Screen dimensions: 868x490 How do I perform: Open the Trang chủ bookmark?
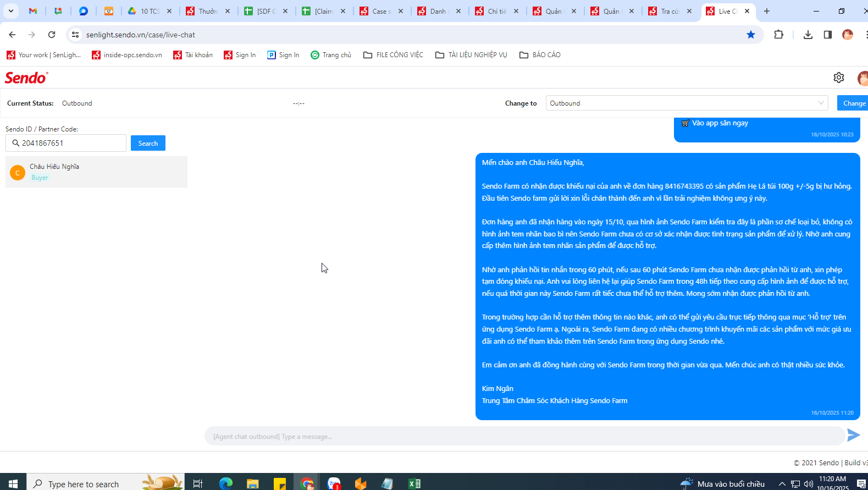tap(331, 54)
